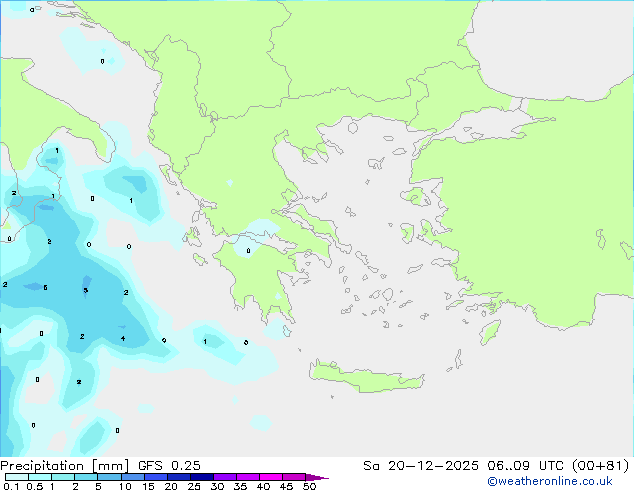Click the over-50 arrow tip of legend
The image size is (634, 490).
pos(317,477)
